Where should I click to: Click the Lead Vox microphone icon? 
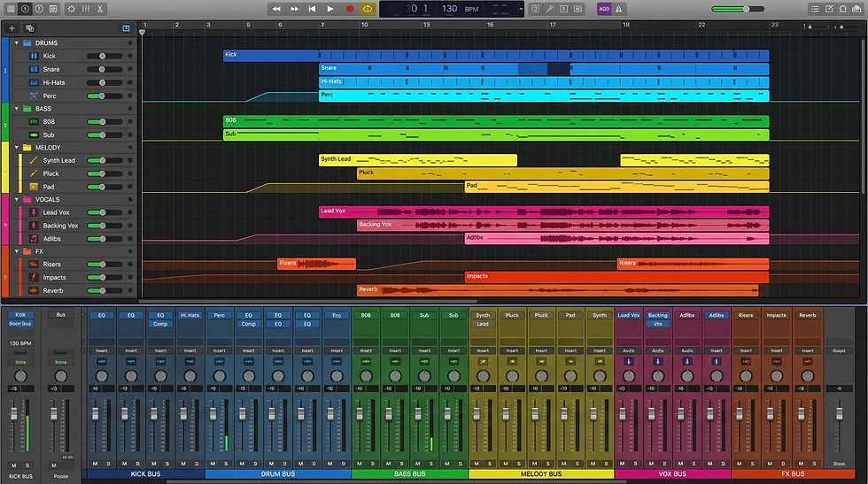(x=34, y=212)
